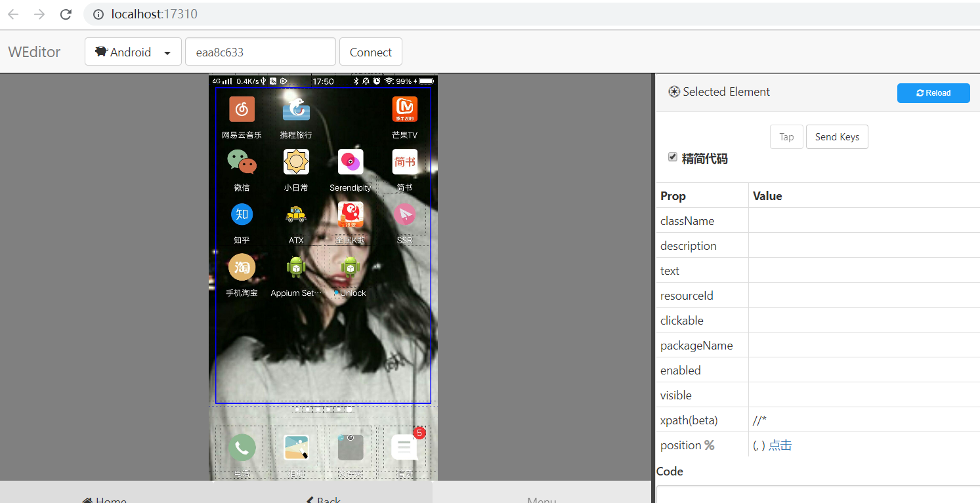Open the gallery dock icon
Image resolution: width=980 pixels, height=503 pixels.
pos(296,447)
